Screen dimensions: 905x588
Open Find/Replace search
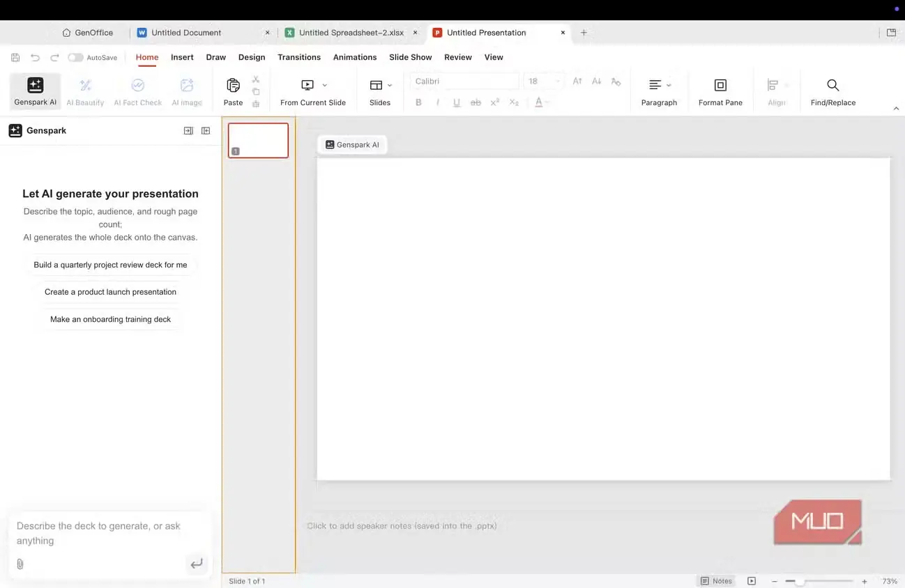pyautogui.click(x=833, y=91)
